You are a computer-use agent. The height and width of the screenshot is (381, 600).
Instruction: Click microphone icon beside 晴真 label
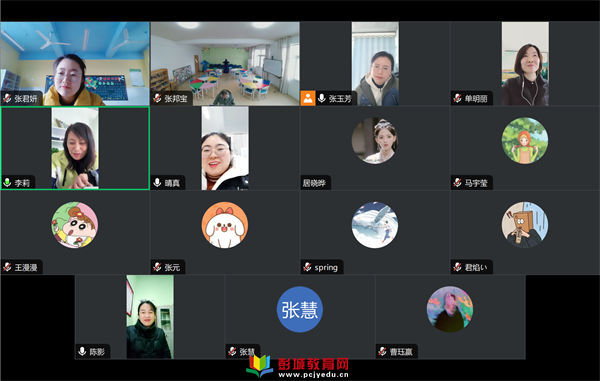(157, 182)
